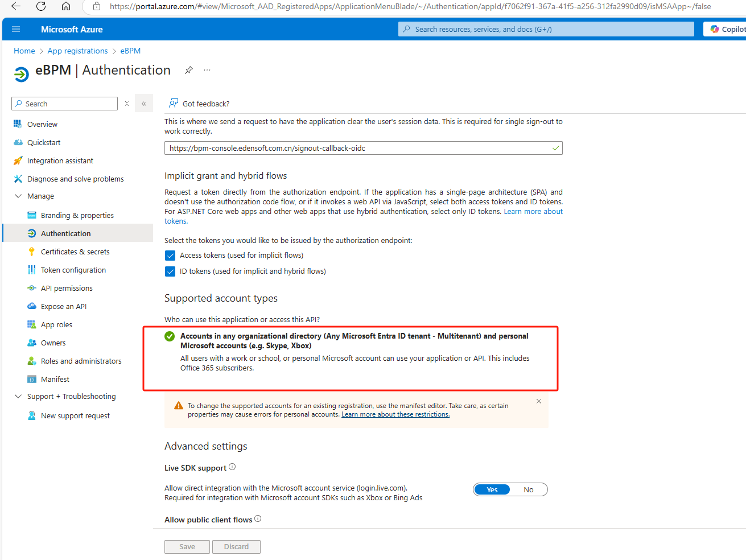Uncheck ID tokens for implicit and hybrid flows
Image resolution: width=746 pixels, height=560 pixels.
[x=170, y=271]
